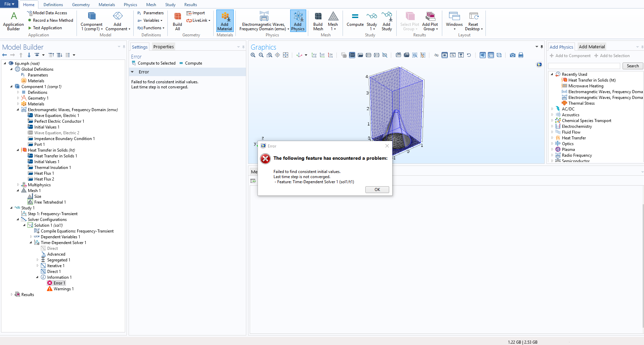Collapse the Heat Transfer in Solids node
The height and width of the screenshot is (345, 644).
click(x=18, y=150)
